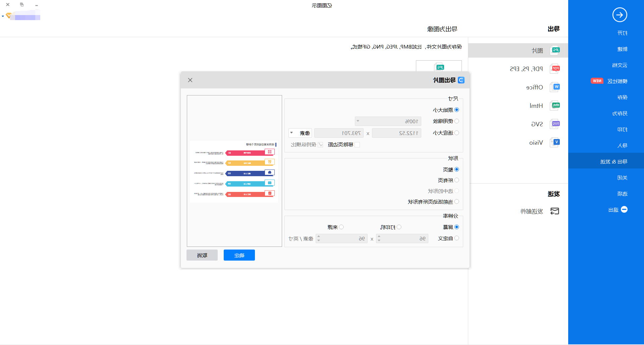Select 当前页面所有形状 radio button
The height and width of the screenshot is (345, 644).
click(x=457, y=202)
